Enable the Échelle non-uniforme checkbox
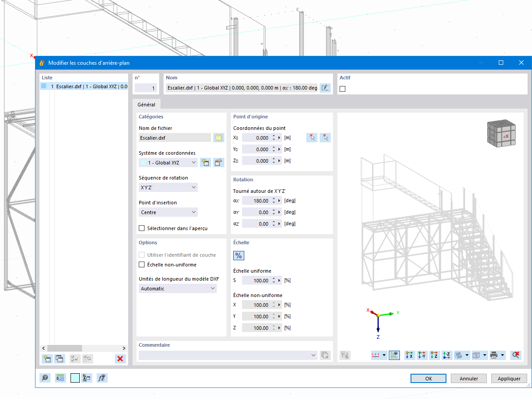Screen dimensions: 532x399 pyautogui.click(x=142, y=265)
